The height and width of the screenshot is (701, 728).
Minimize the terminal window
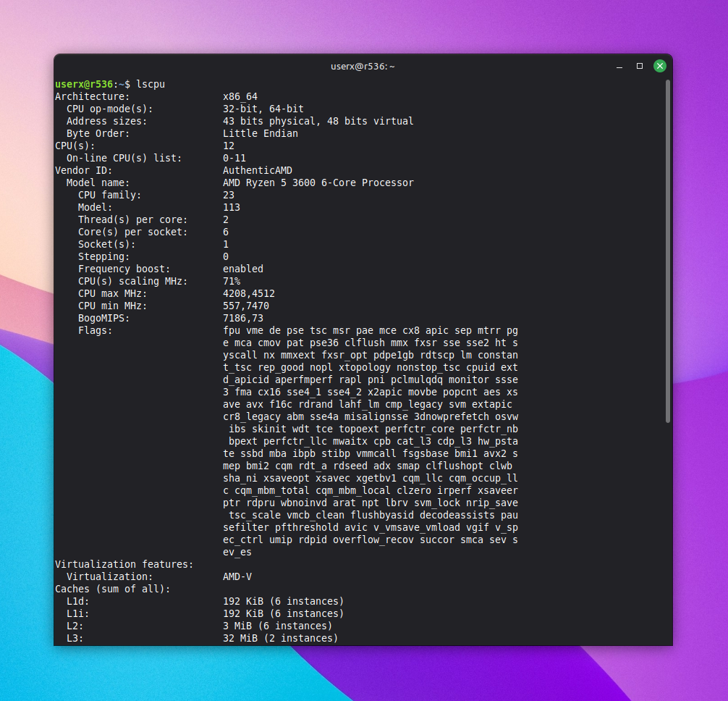point(619,67)
